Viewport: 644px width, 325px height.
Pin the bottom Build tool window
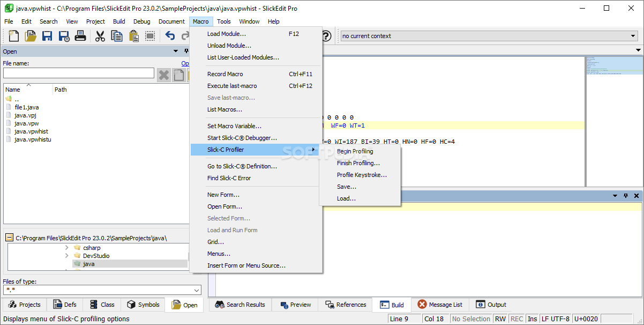pos(626,196)
